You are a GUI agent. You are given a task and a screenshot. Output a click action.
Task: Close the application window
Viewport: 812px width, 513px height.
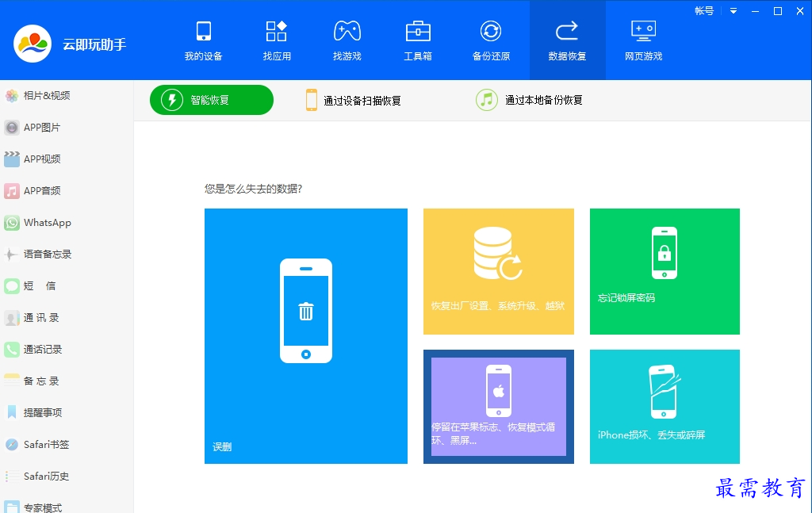(800, 11)
